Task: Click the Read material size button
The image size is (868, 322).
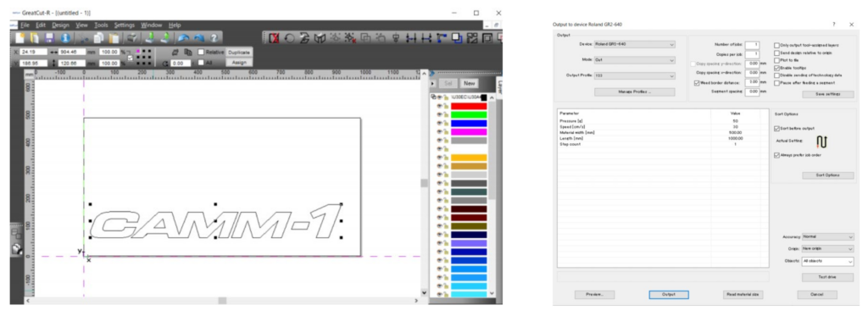Action: coord(743,295)
